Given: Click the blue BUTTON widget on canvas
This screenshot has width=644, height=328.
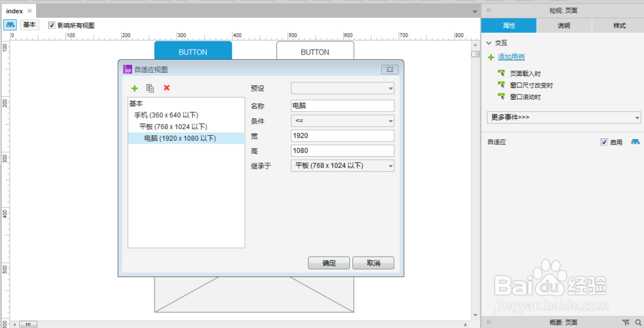Looking at the screenshot, I should 193,50.
